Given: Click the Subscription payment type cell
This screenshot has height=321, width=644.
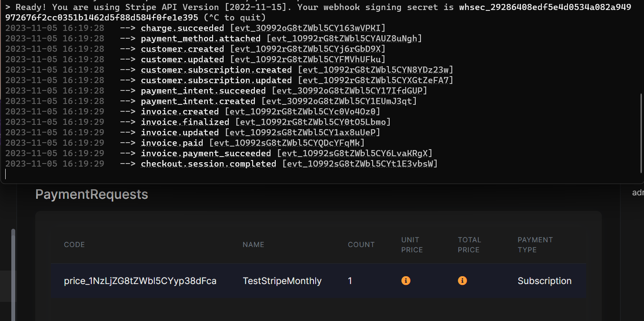Looking at the screenshot, I should [x=544, y=281].
